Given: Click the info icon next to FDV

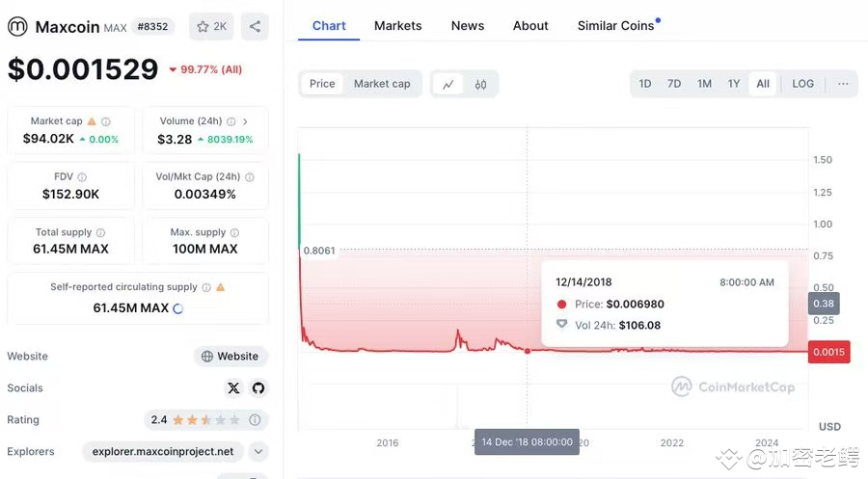Looking at the screenshot, I should pyautogui.click(x=82, y=177).
